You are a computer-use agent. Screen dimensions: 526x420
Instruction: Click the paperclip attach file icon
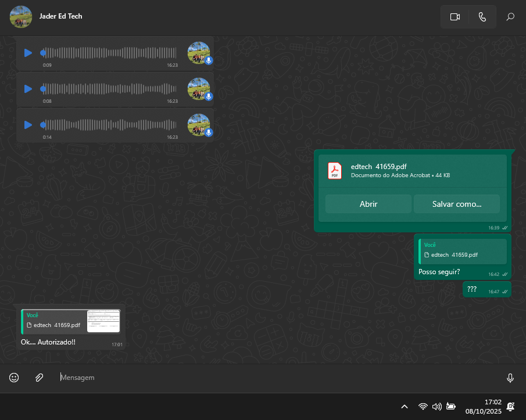(39, 378)
